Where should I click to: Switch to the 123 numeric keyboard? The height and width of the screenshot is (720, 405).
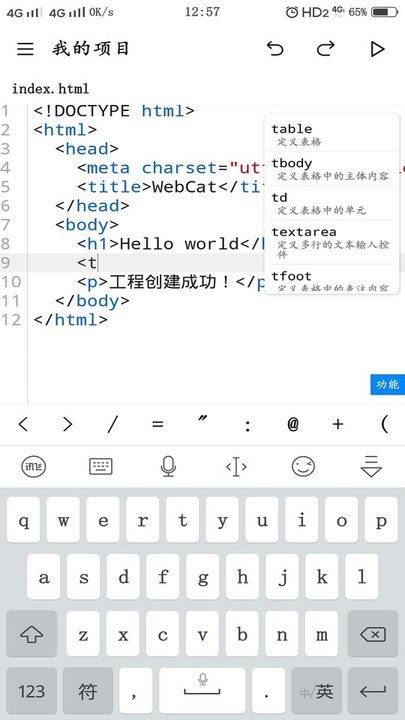coord(32,691)
